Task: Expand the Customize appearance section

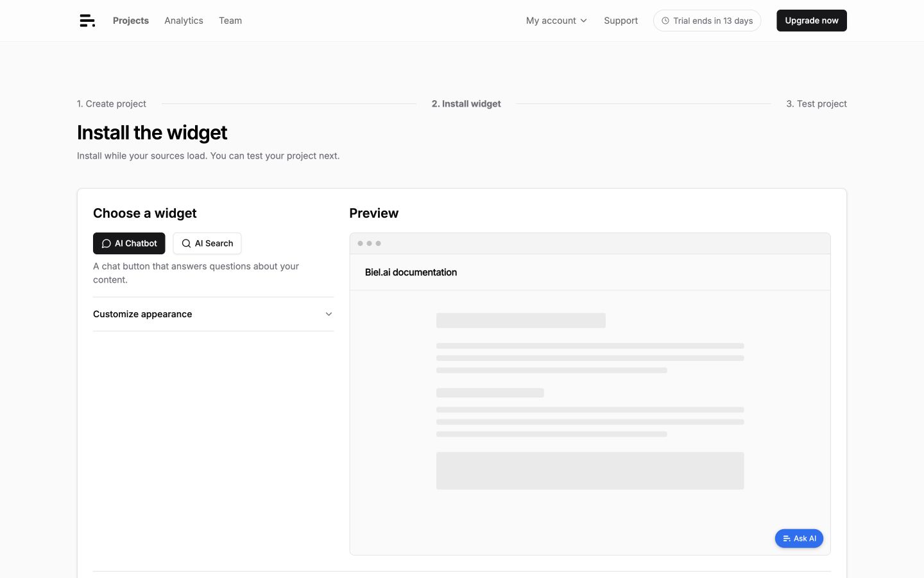Action: tap(213, 314)
